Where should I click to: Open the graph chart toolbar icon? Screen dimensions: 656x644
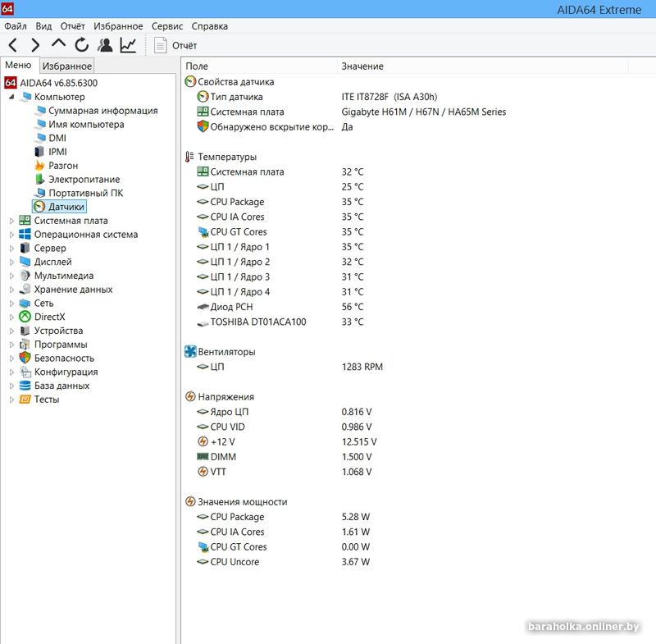pos(128,45)
